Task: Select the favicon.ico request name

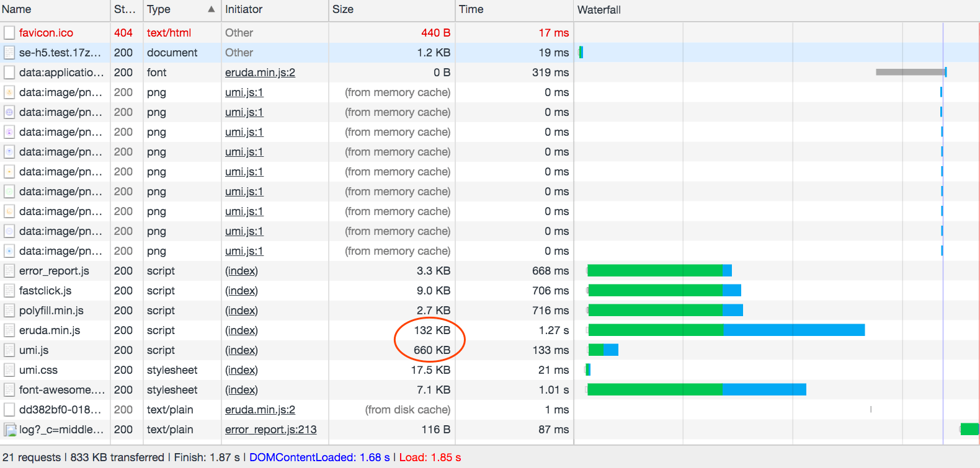Action: click(46, 33)
